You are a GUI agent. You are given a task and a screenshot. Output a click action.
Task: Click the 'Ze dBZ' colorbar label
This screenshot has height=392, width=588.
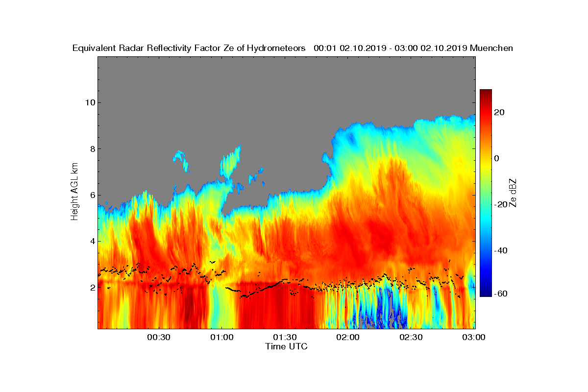pos(513,193)
